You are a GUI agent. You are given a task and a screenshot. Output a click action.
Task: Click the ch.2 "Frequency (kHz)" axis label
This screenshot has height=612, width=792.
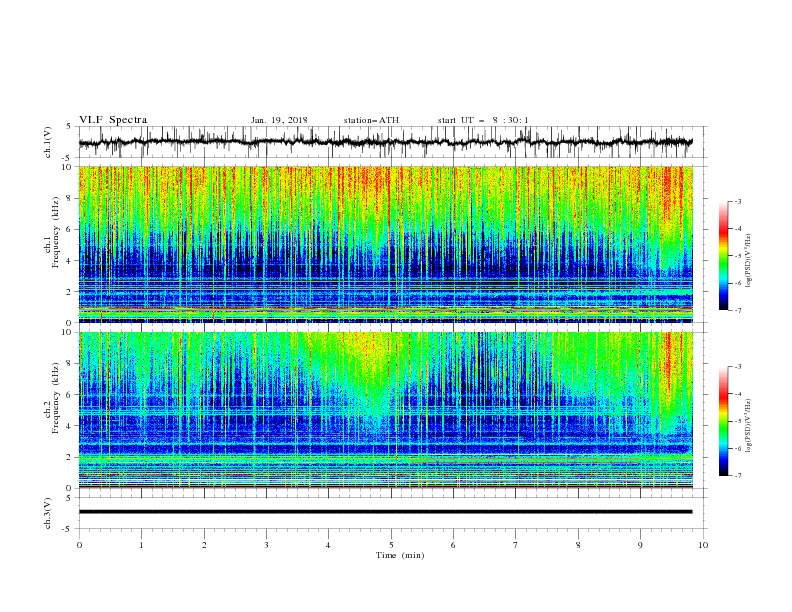(55, 398)
